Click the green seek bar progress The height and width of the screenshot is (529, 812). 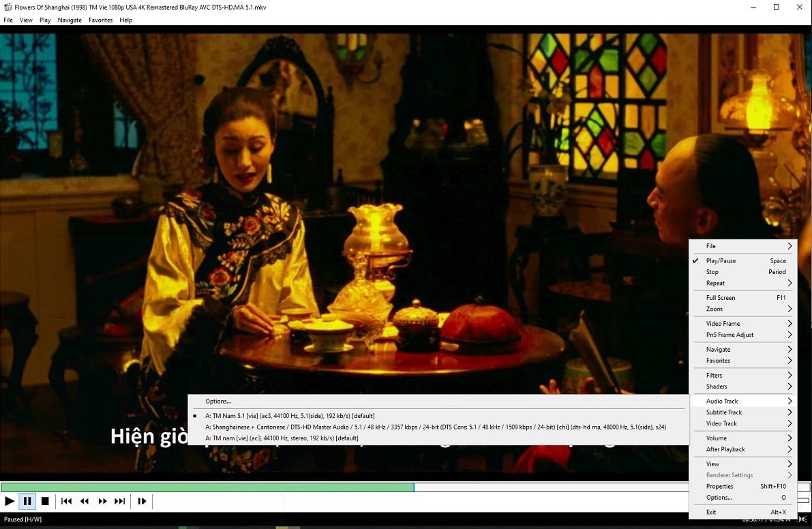click(207, 487)
